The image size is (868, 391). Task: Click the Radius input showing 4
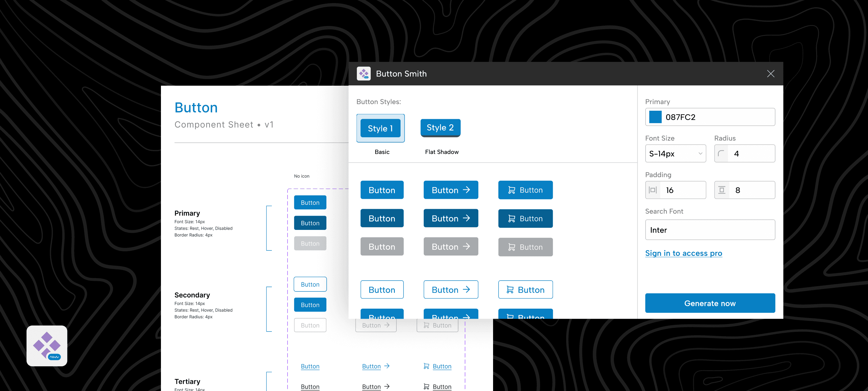click(745, 154)
